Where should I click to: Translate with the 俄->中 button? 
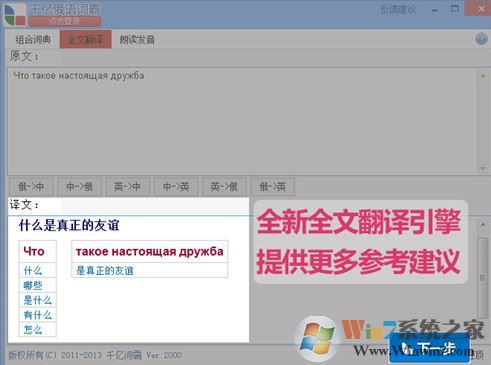(31, 186)
